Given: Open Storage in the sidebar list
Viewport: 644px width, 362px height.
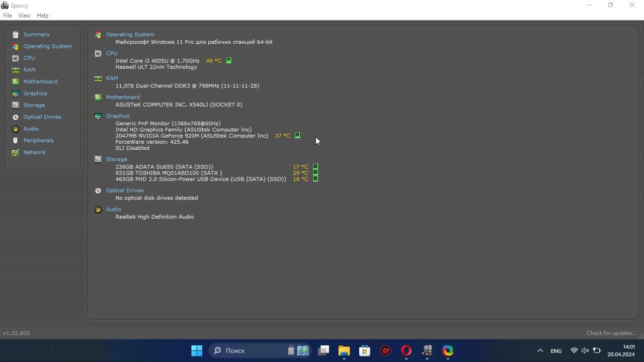Looking at the screenshot, I should pyautogui.click(x=34, y=105).
